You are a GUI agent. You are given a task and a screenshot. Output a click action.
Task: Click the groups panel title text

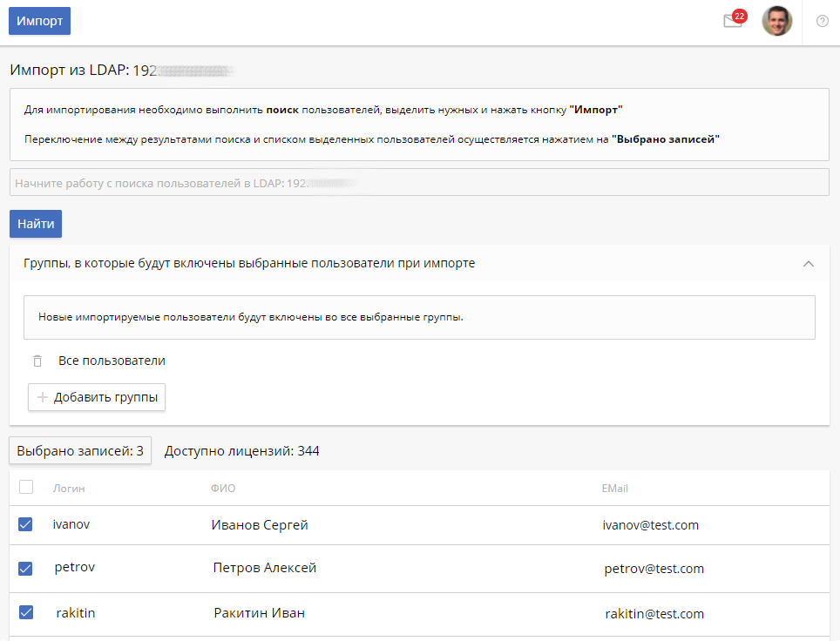[x=249, y=264]
